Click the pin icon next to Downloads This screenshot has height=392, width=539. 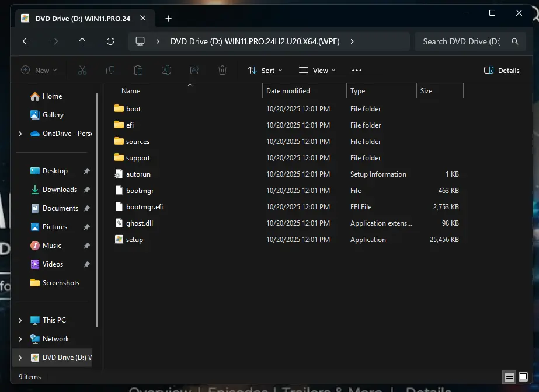86,190
